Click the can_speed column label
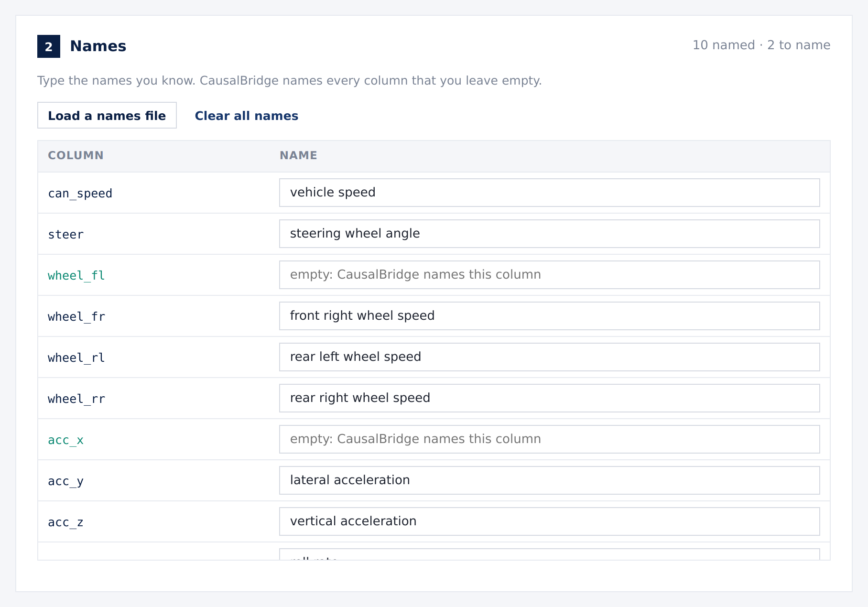 pyautogui.click(x=80, y=194)
